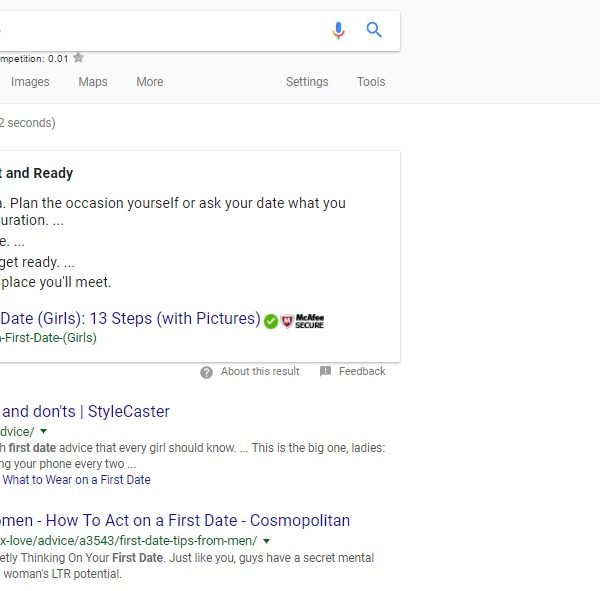Expand the dropdown arrow after StyleCaster URL

click(x=44, y=431)
